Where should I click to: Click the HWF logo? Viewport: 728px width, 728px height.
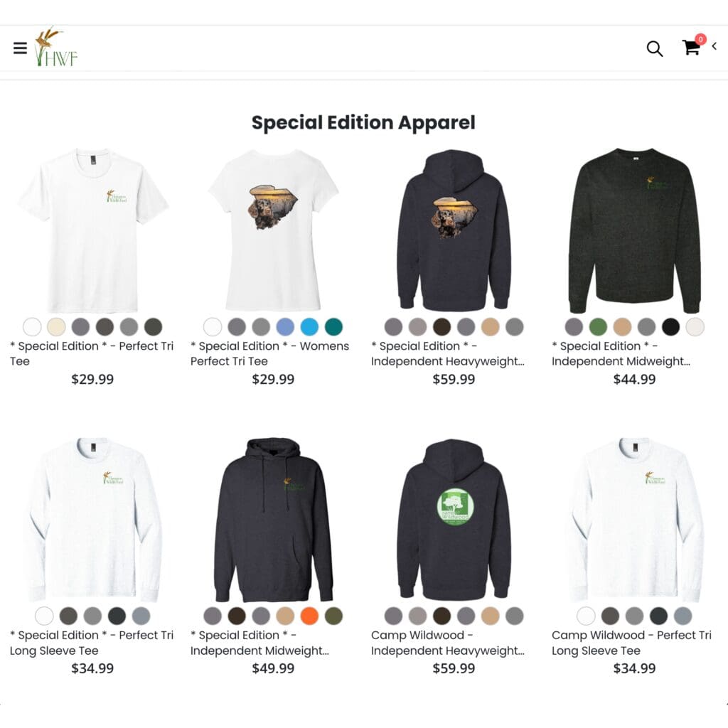coord(56,47)
